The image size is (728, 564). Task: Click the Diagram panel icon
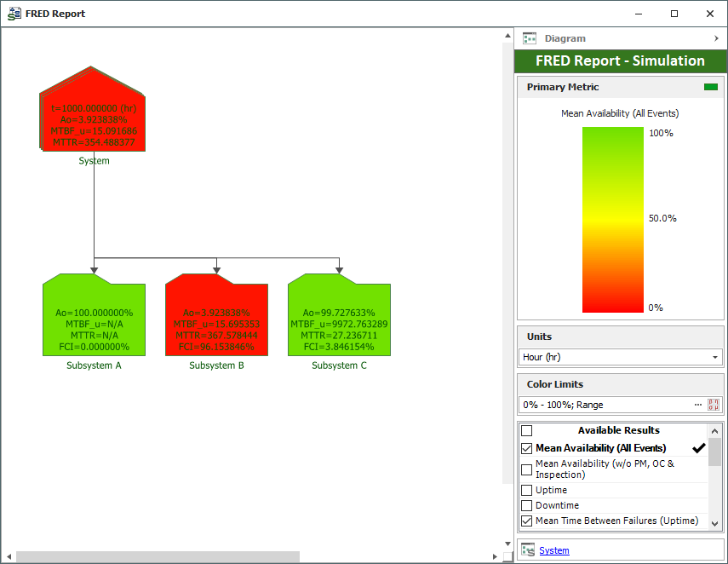click(x=530, y=38)
